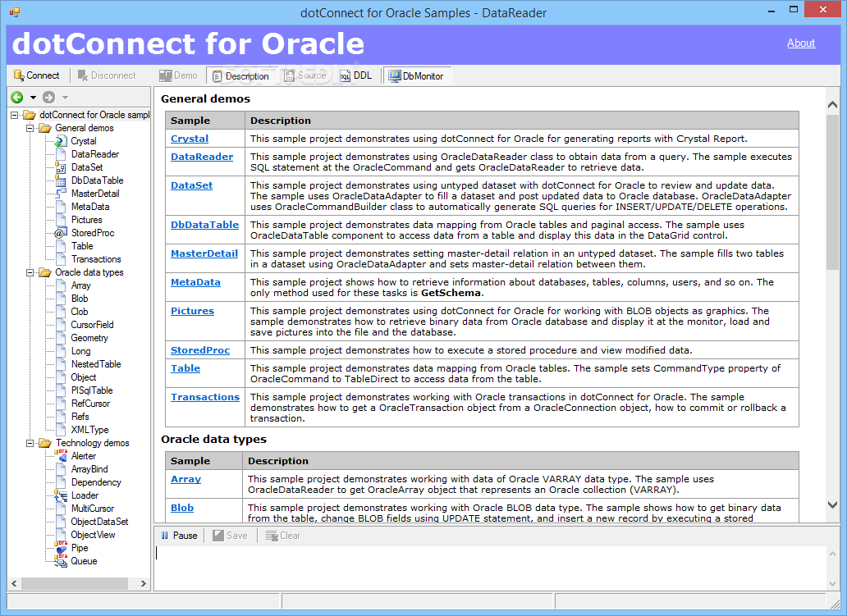Click the Alerter icon in tree

[x=61, y=456]
